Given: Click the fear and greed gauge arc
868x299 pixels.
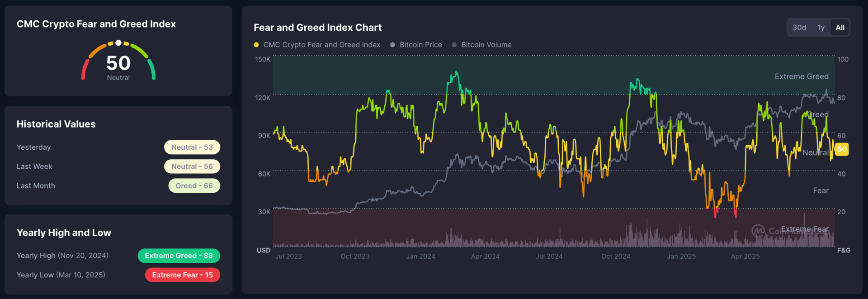Looking at the screenshot, I should pyautogui.click(x=118, y=60).
